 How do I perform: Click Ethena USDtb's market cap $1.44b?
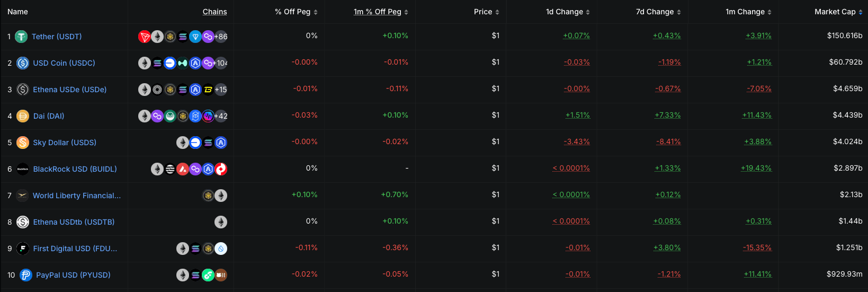pyautogui.click(x=851, y=221)
